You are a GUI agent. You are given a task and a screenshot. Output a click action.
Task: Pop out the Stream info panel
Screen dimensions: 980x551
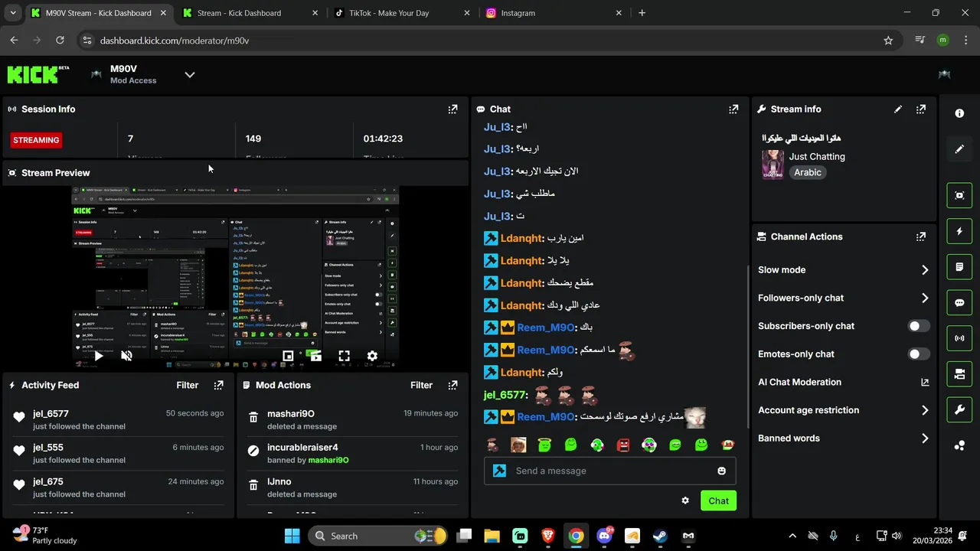coord(921,109)
